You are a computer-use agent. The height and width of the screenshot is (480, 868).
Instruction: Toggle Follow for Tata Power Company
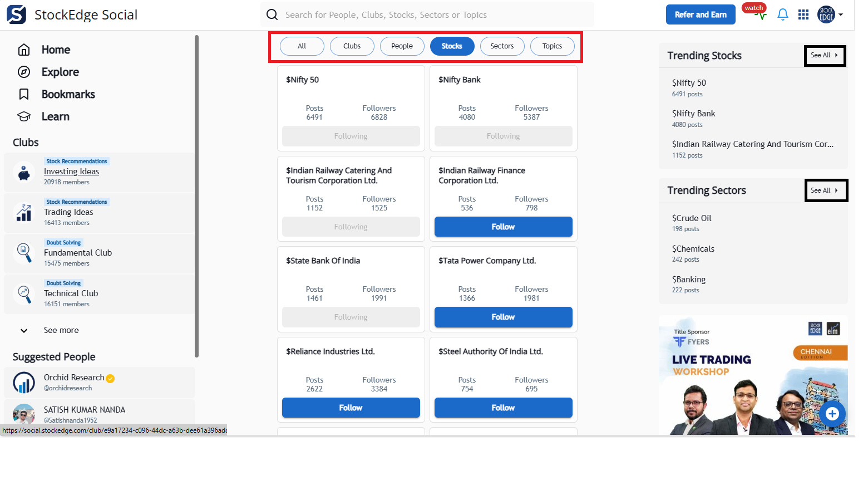[x=503, y=317]
